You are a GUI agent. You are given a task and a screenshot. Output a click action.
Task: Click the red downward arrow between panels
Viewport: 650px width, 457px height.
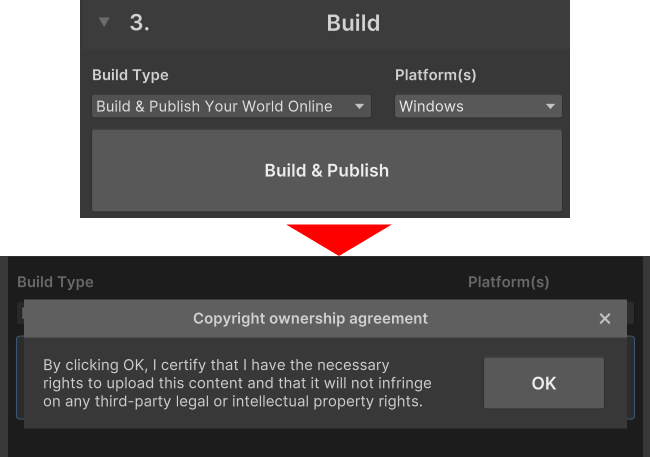click(x=338, y=237)
